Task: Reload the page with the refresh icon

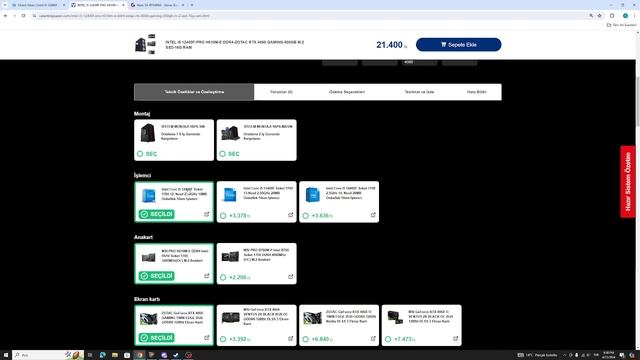Action: point(24,16)
